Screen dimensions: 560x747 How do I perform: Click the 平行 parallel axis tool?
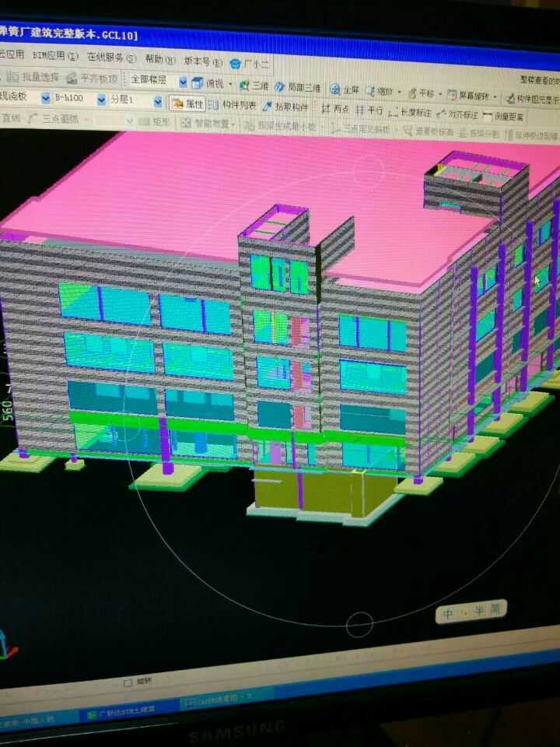coord(369,110)
